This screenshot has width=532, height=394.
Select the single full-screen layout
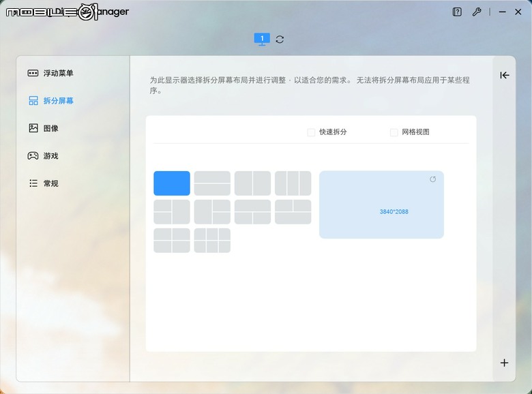coord(172,183)
